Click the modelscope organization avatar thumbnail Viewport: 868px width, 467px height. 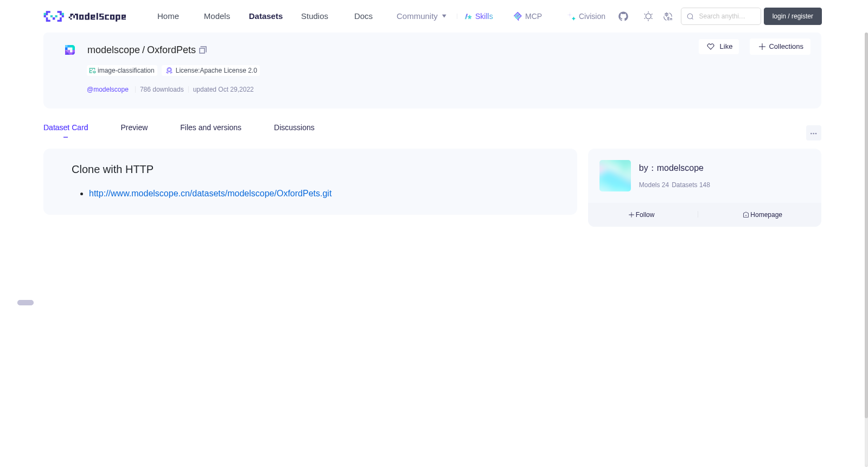click(x=615, y=176)
